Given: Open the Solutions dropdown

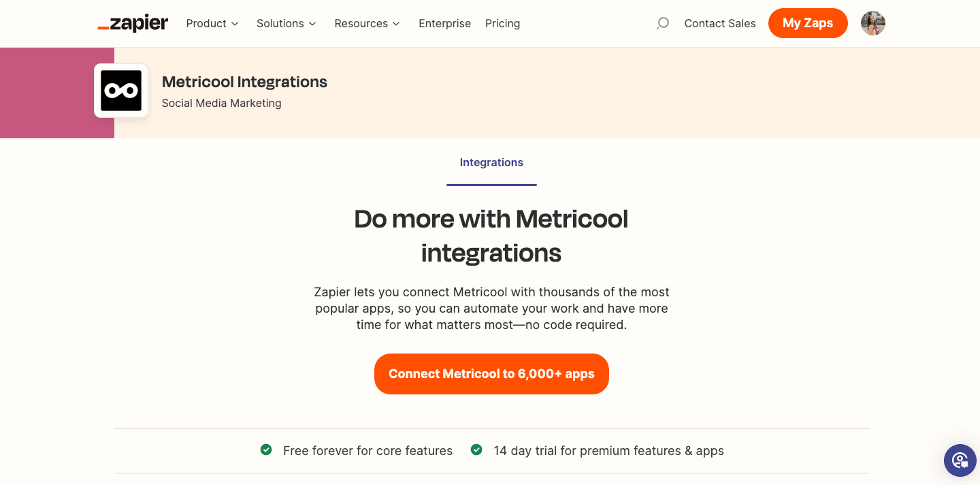Looking at the screenshot, I should (286, 23).
